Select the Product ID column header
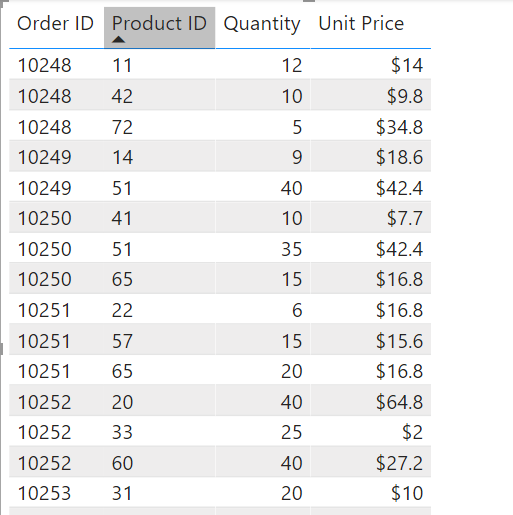513x515 pixels. [x=159, y=27]
